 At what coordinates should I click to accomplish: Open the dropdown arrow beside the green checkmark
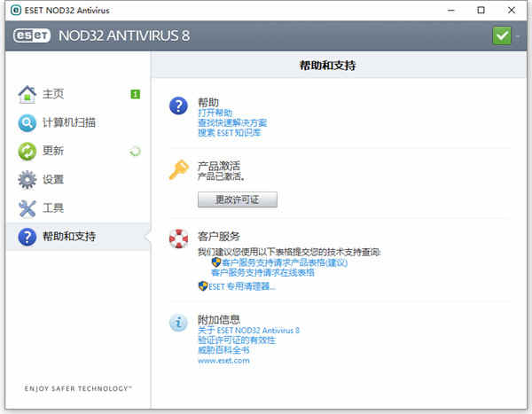[x=518, y=36]
